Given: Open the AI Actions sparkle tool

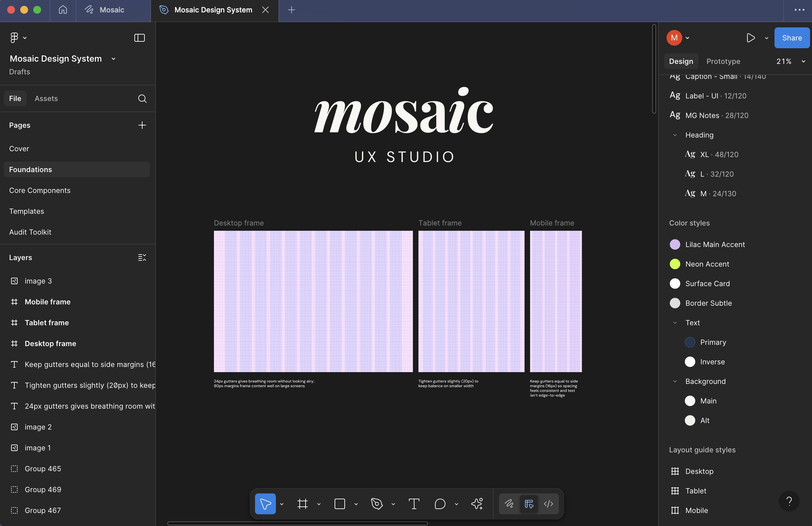Looking at the screenshot, I should [x=477, y=504].
